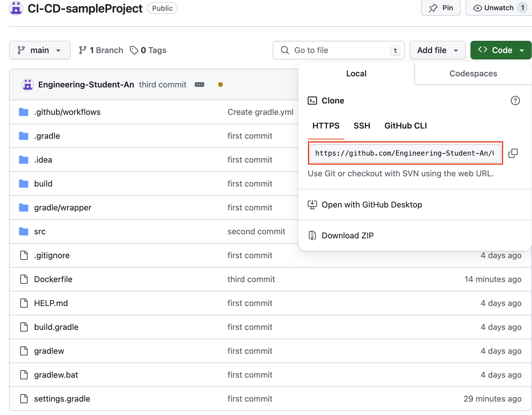Switch to the Codespaces tab
The height and width of the screenshot is (415, 532).
pyautogui.click(x=473, y=73)
